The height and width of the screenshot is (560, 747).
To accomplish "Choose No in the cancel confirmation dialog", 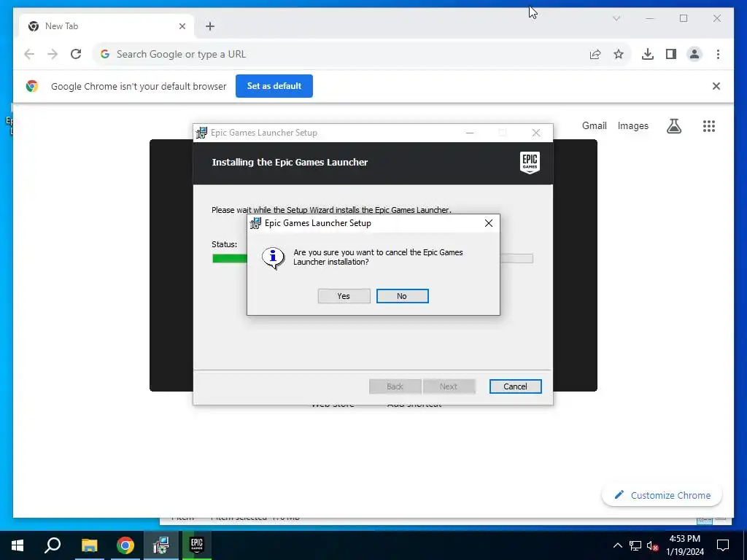I will (x=402, y=296).
